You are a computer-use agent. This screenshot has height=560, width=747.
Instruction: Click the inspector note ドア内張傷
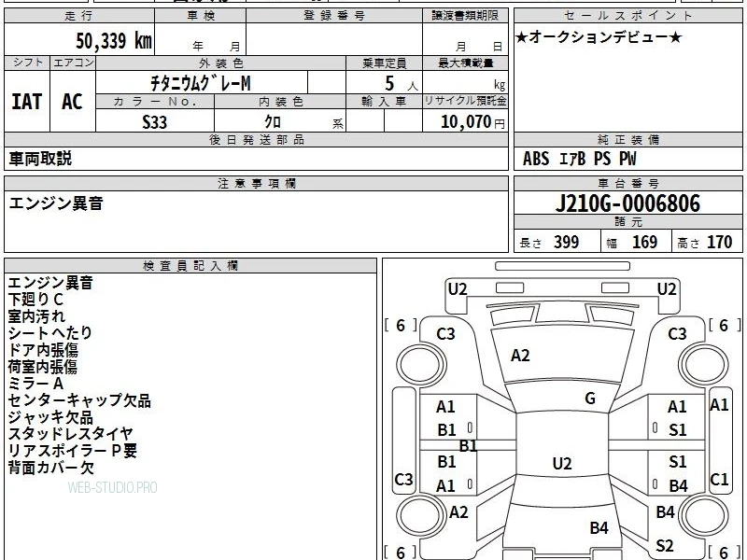[x=43, y=349]
